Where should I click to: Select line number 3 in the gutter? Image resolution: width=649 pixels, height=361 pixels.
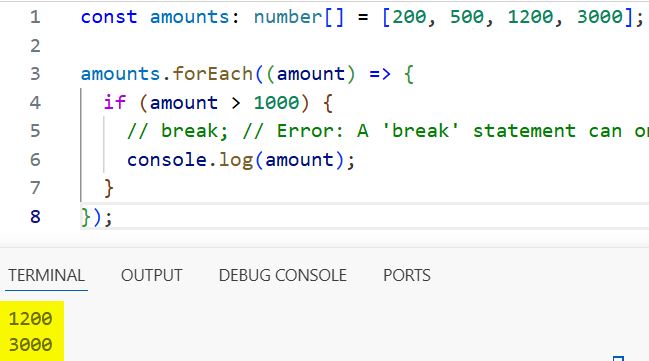(35, 74)
